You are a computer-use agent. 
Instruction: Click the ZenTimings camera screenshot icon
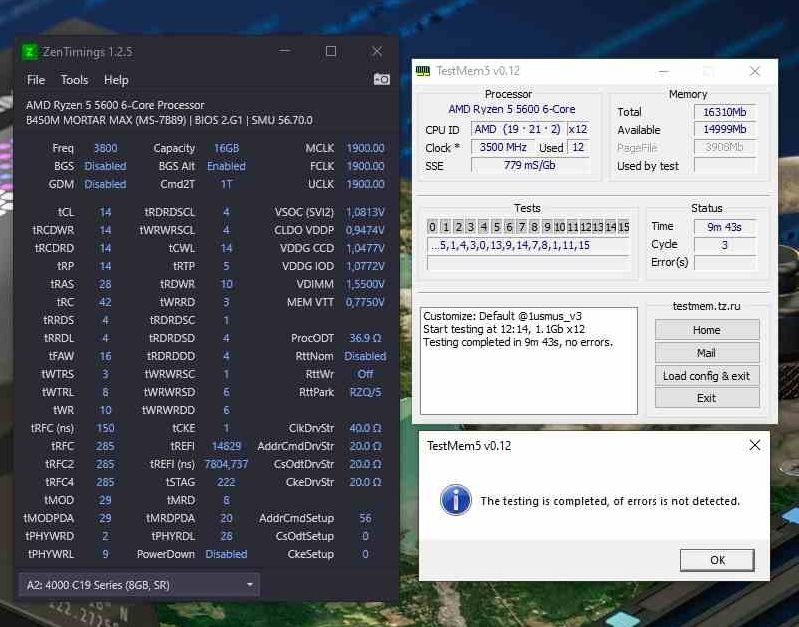pos(381,79)
